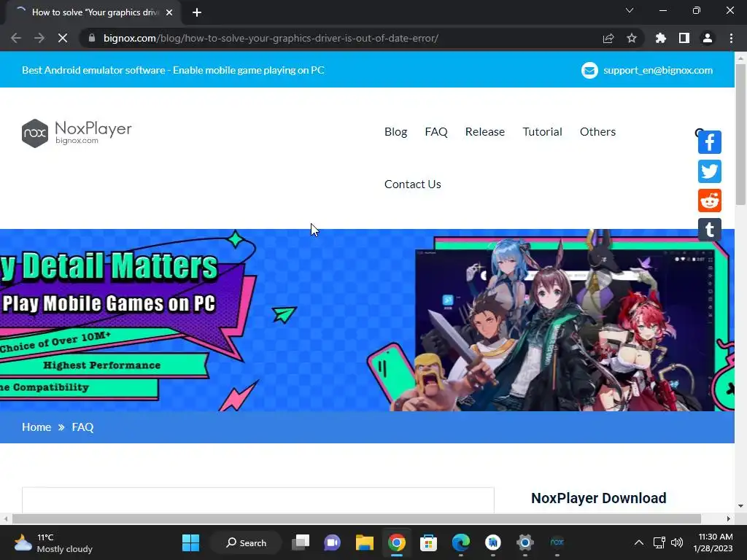Open Windows Start menu

pyautogui.click(x=190, y=542)
